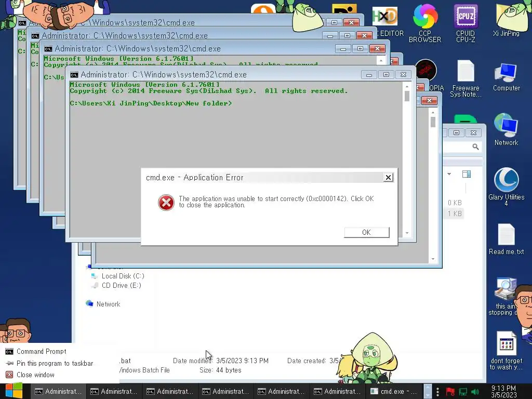This screenshot has height=399, width=532.
Task: Open the Xi JinPing folder icon
Action: (x=506, y=20)
